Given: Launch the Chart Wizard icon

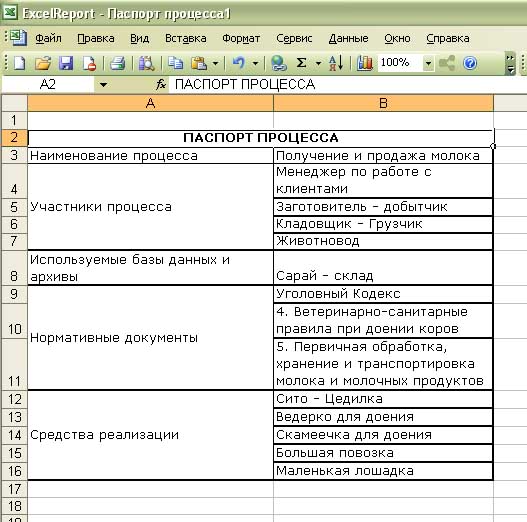Looking at the screenshot, I should [x=365, y=63].
